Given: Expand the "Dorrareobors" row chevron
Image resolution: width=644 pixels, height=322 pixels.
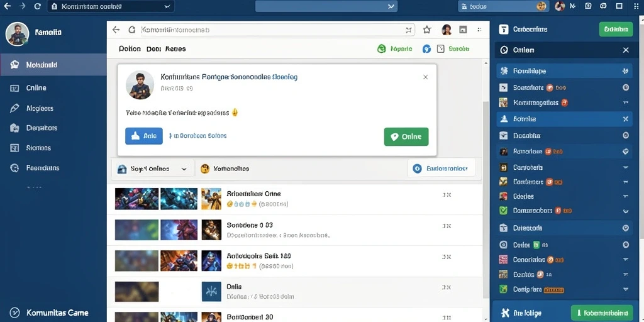Looking at the screenshot, I should [x=626, y=211].
